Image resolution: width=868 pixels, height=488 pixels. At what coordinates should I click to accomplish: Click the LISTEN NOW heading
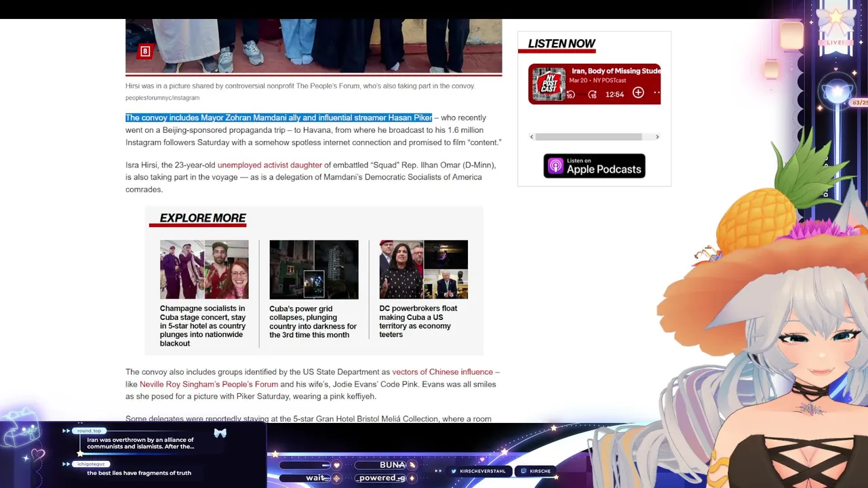coord(561,44)
